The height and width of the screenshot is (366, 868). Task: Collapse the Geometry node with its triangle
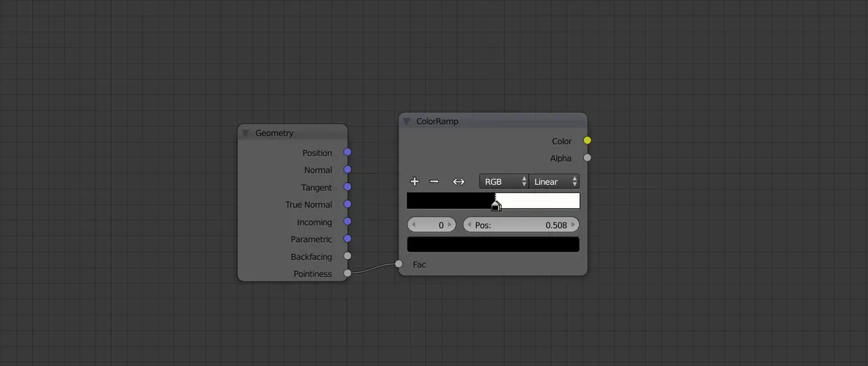point(245,134)
